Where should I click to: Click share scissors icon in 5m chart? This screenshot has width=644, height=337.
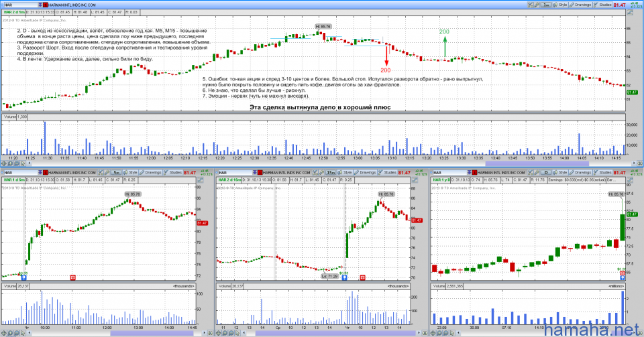pyautogui.click(x=101, y=172)
